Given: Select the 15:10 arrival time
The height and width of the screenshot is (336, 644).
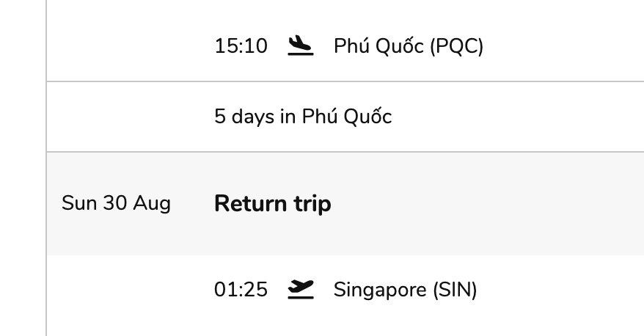Looking at the screenshot, I should (241, 45).
